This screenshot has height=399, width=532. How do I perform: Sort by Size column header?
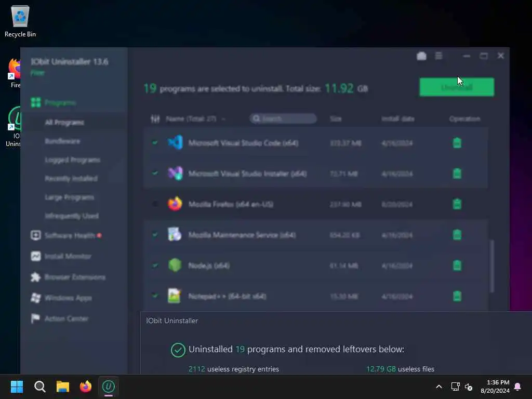[x=336, y=119]
